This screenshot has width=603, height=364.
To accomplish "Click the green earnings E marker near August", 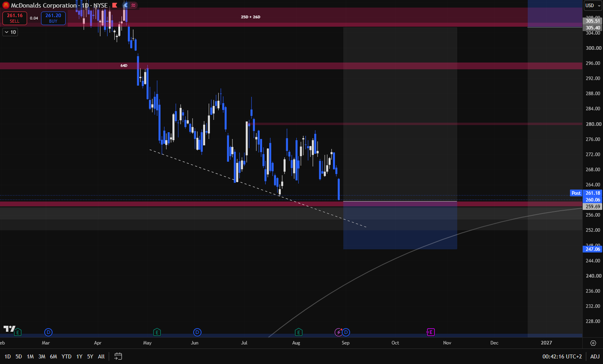I will (x=298, y=332).
